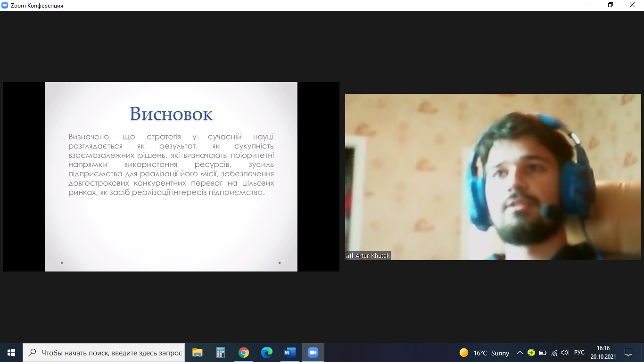Open the notification center icon
Image resolution: width=644 pixels, height=362 pixels.
[x=628, y=353]
